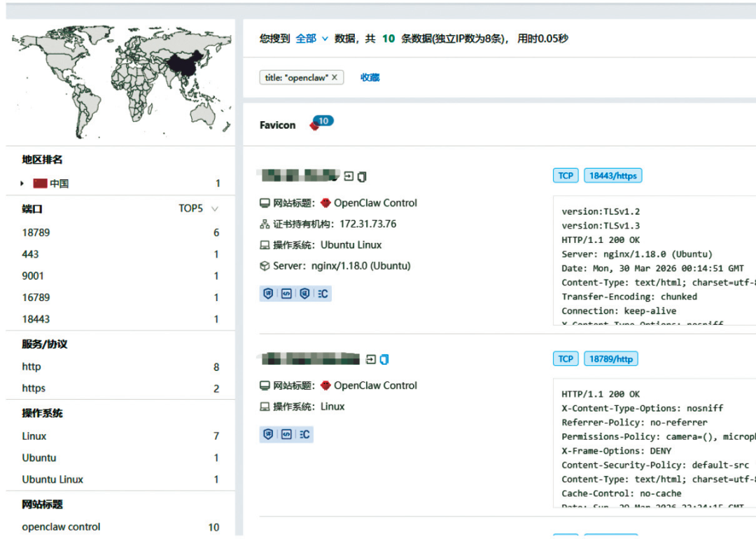Open the second blurred host address
The width and height of the screenshot is (756, 539).
pyautogui.click(x=309, y=358)
